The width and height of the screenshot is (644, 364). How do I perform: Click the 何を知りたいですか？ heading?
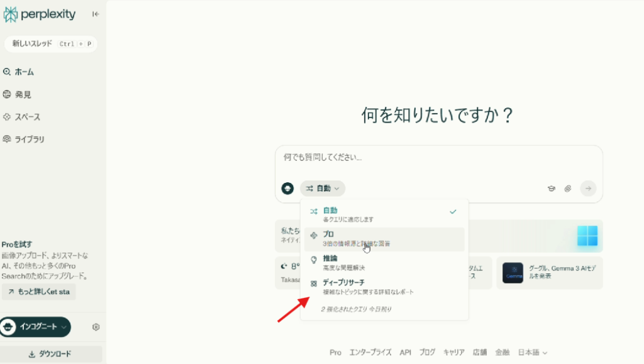[x=438, y=115]
